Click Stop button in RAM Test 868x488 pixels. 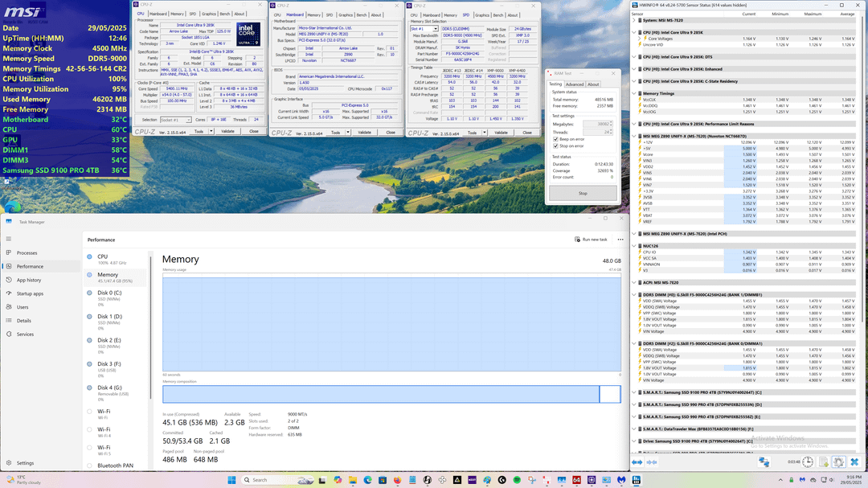pyautogui.click(x=583, y=193)
